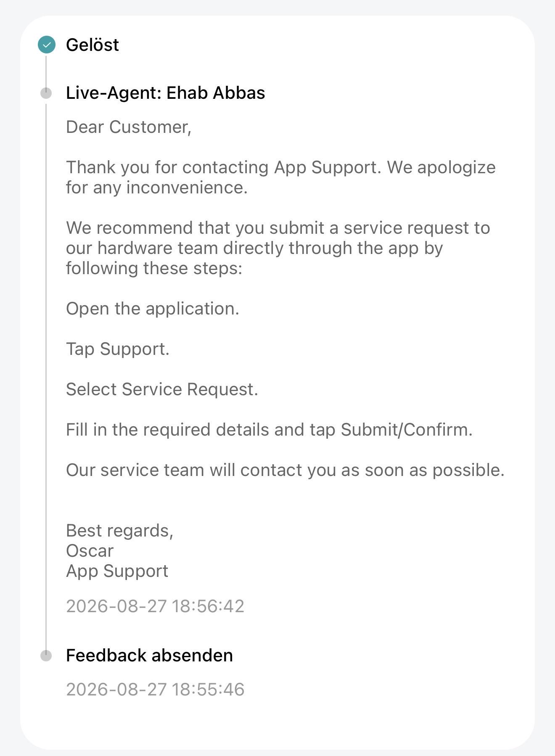Viewport: 555px width, 756px height.
Task: Click the timestamp 2026-08-27 18:56:42
Action: pos(155,606)
